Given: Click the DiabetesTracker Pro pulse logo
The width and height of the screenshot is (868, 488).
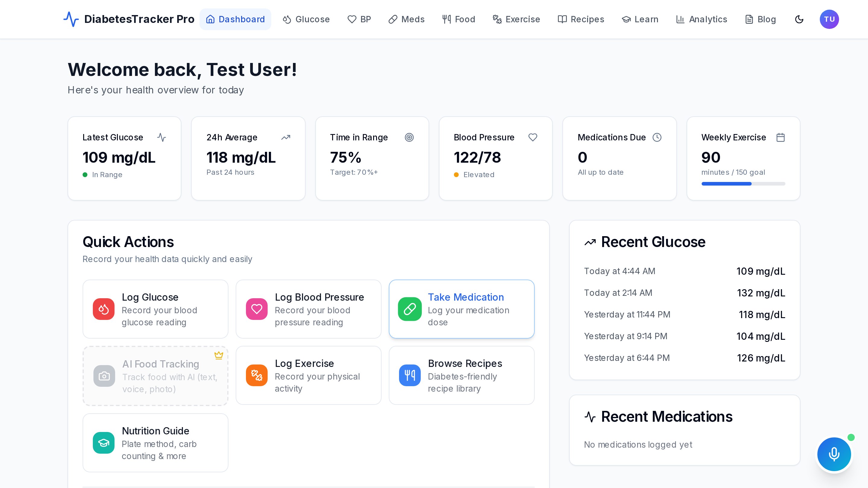Looking at the screenshot, I should [71, 19].
